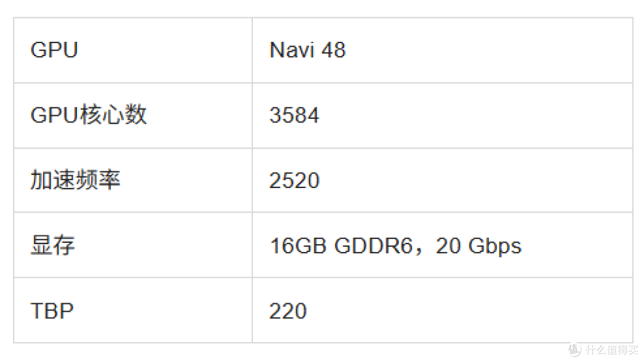Select the 220 TBP value
Image resolution: width=644 pixels, height=363 pixels.
[288, 311]
